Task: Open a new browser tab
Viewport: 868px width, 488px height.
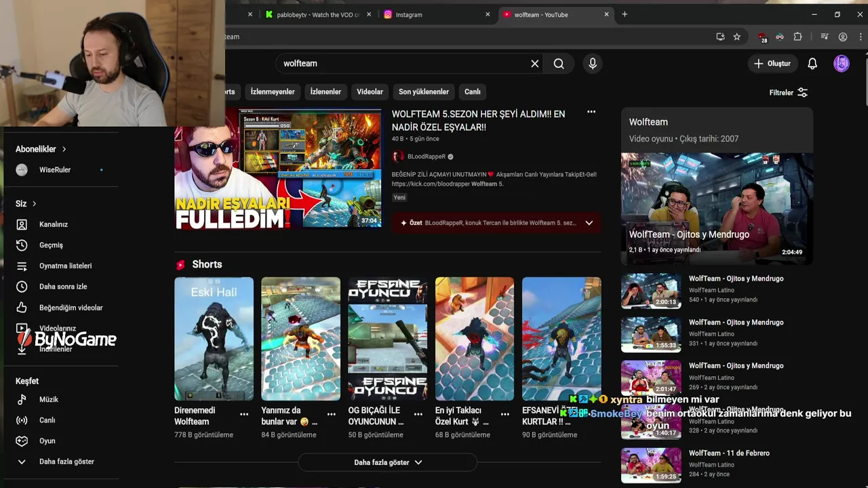Action: (x=625, y=14)
